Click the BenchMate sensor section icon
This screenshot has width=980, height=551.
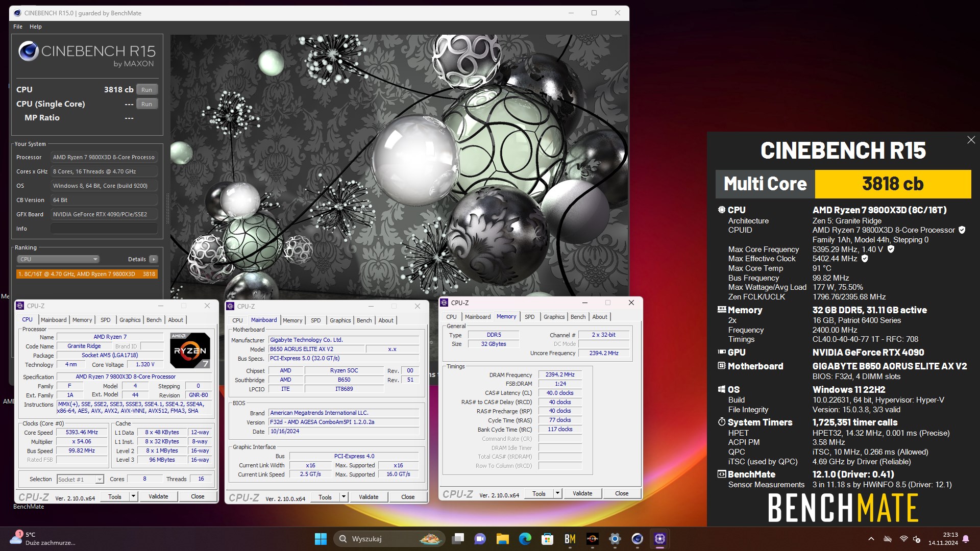[721, 474]
